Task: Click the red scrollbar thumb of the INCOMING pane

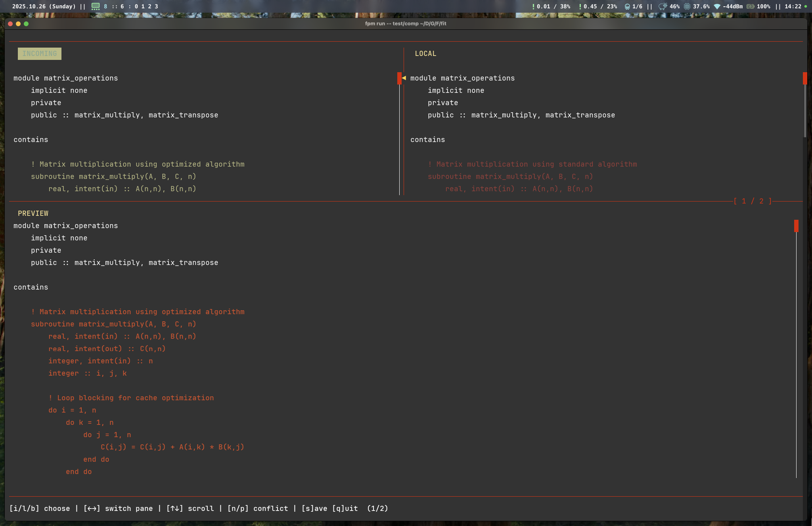Action: tap(399, 78)
